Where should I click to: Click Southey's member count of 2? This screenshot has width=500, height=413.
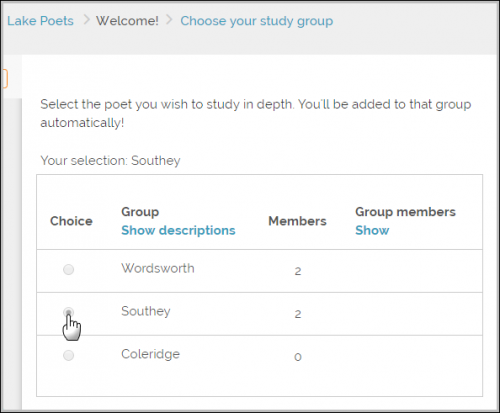[x=298, y=314]
